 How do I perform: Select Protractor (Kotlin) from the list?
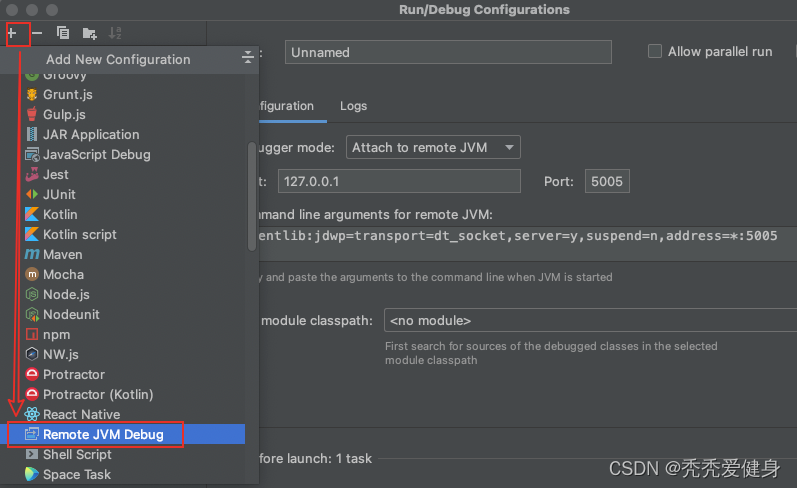(x=98, y=394)
